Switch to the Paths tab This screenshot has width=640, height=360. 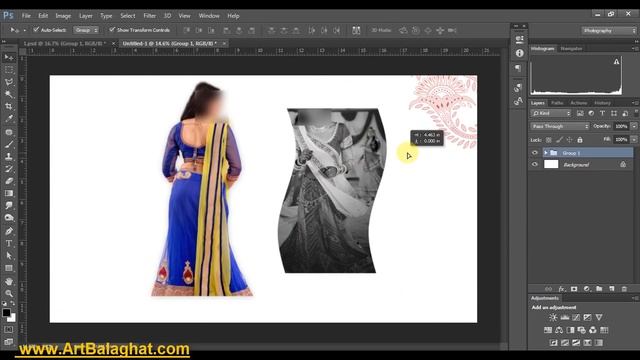coord(557,103)
